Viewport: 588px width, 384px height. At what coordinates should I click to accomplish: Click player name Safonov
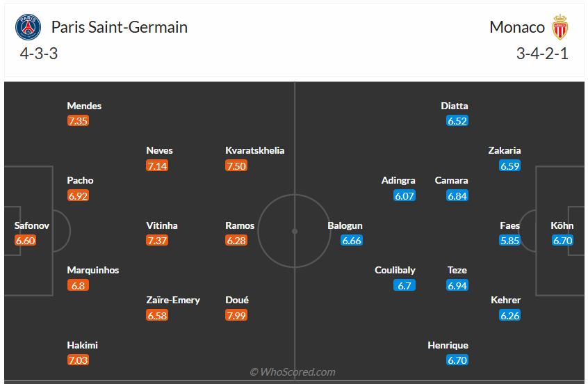pos(32,225)
